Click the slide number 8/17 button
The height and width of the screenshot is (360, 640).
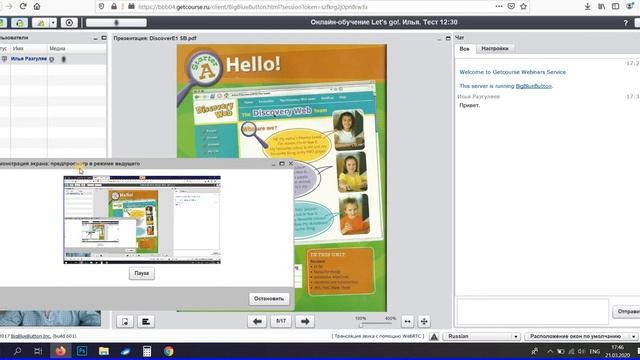pyautogui.click(x=281, y=322)
